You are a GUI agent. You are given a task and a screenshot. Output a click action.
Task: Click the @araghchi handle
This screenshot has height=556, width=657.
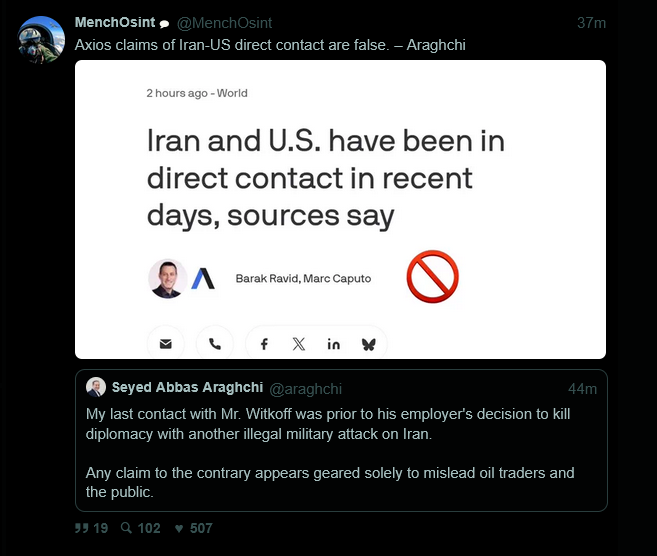pos(305,388)
